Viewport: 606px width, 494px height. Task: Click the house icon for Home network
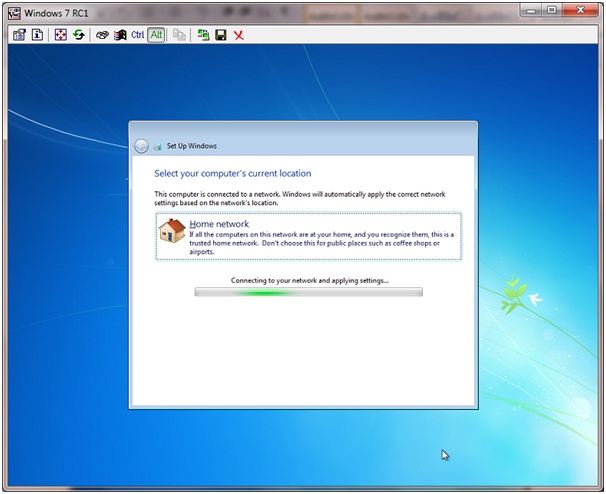click(172, 230)
